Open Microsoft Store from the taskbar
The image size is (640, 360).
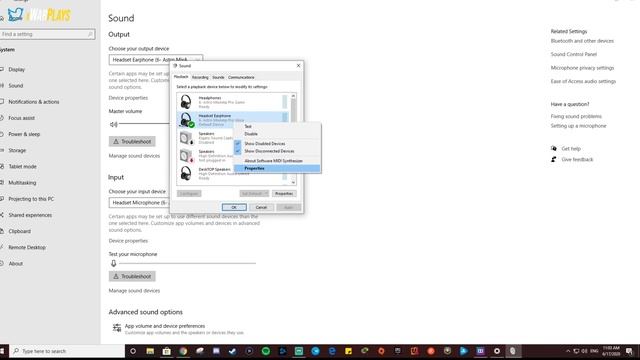(167, 351)
